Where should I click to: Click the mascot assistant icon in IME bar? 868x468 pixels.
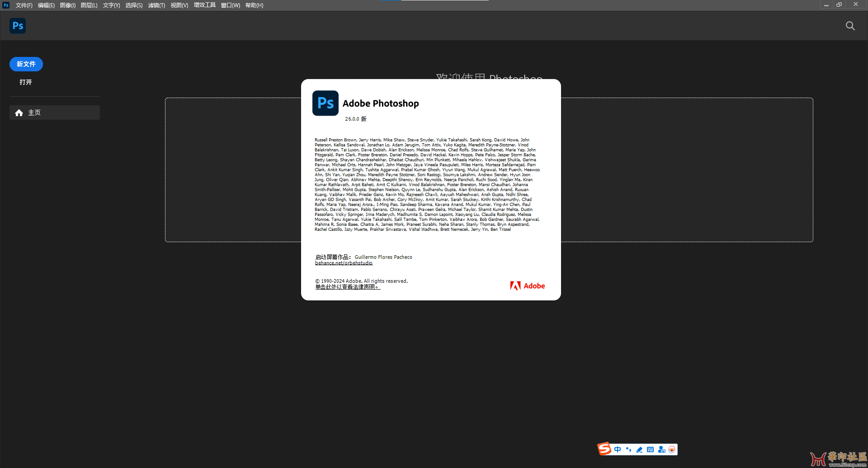pyautogui.click(x=672, y=449)
